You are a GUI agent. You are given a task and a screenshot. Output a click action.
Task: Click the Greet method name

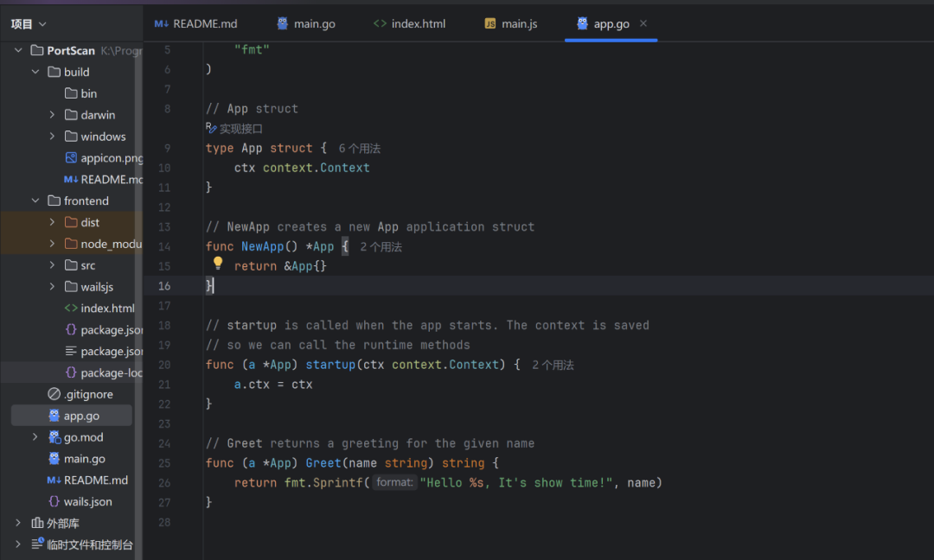323,463
